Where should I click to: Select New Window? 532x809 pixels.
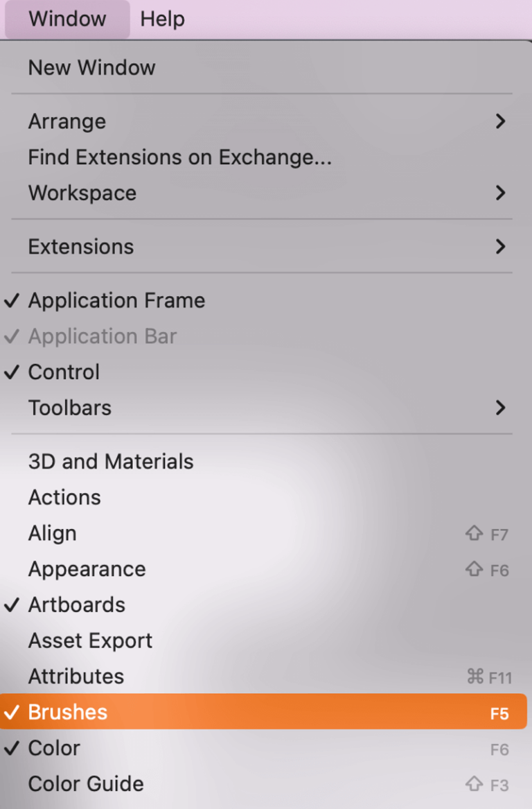click(91, 67)
